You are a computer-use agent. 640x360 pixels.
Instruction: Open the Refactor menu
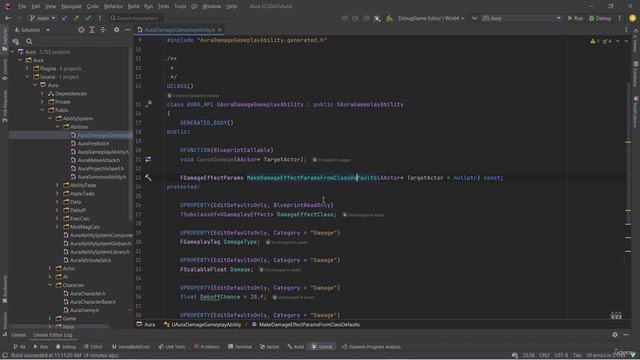pos(113,7)
